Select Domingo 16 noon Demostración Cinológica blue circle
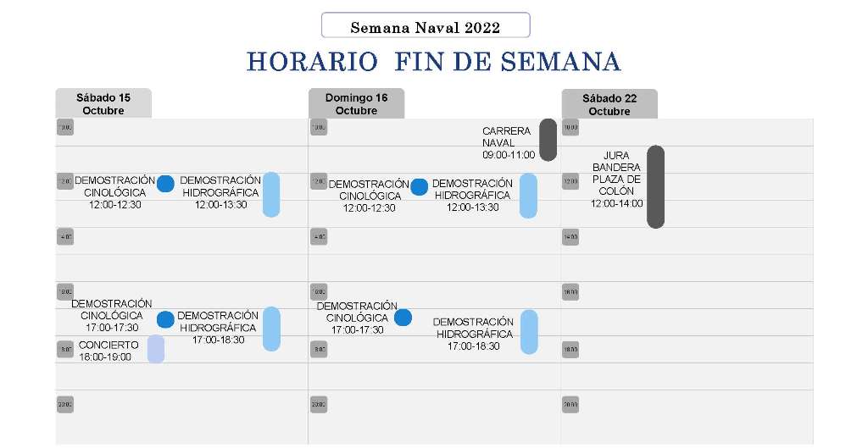The width and height of the screenshot is (868, 448). [x=419, y=187]
